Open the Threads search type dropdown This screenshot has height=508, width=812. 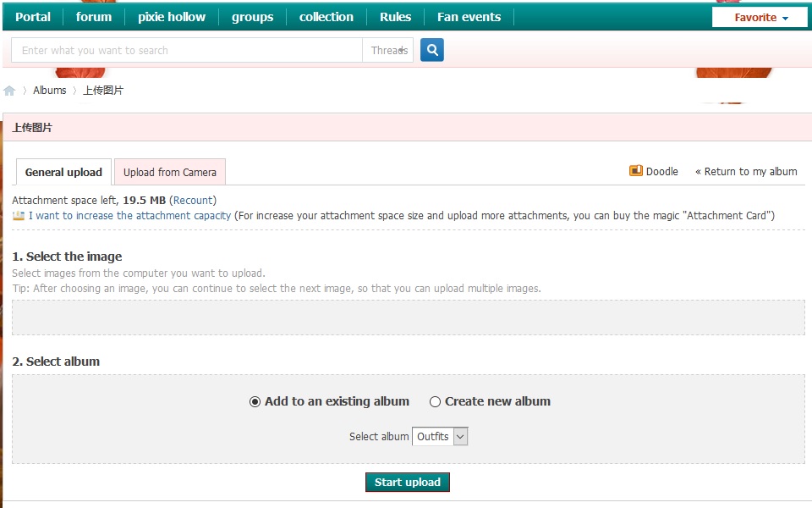tap(388, 50)
